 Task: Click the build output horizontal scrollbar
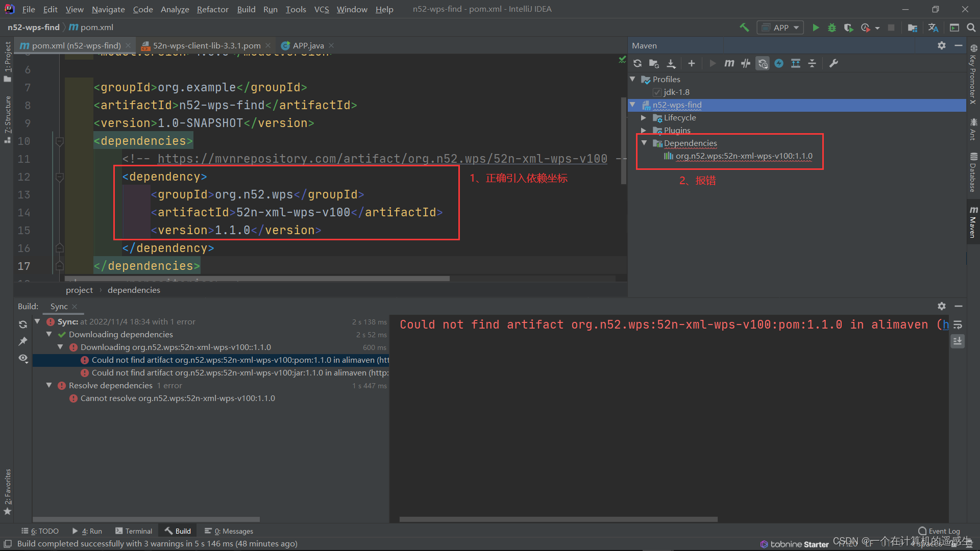tap(558, 519)
